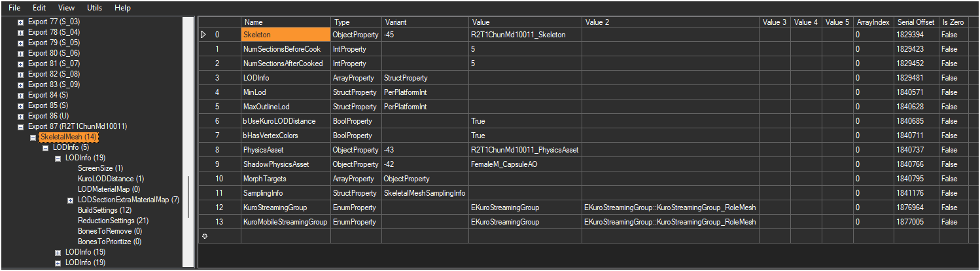
Task: Open the View menu
Action: pos(66,8)
